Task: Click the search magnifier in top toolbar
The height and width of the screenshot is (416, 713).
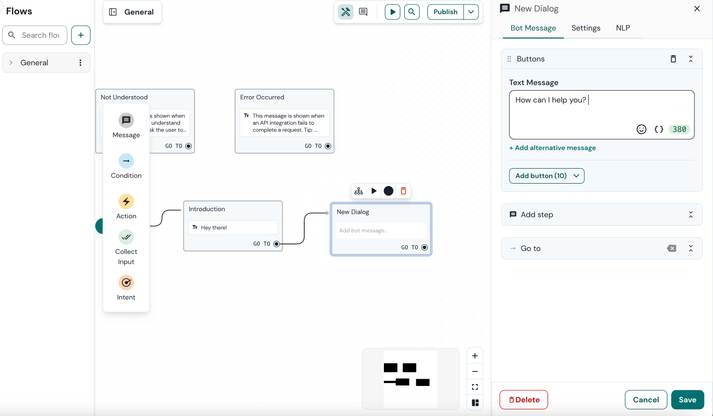Action: tap(412, 12)
